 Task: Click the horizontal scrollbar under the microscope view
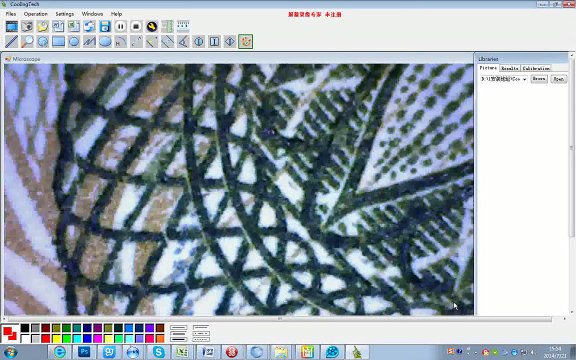(x=280, y=318)
